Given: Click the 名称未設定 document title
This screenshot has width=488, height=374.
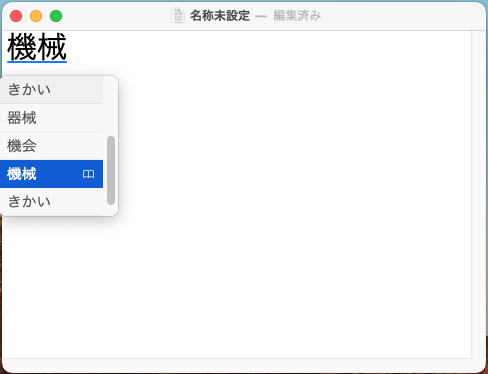Looking at the screenshot, I should click(x=220, y=16).
